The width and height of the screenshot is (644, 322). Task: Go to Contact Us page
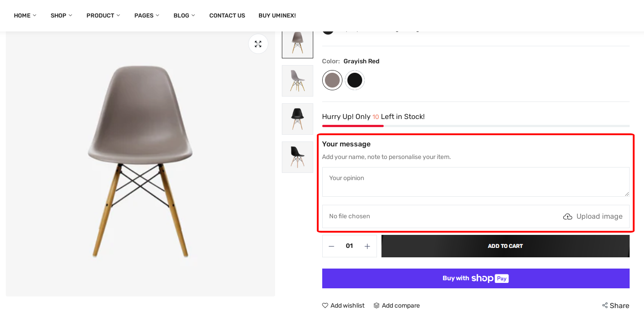(227, 16)
